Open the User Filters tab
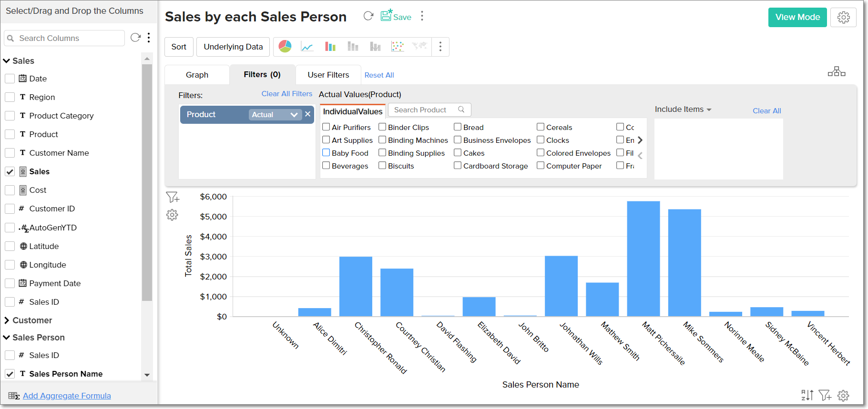 [x=328, y=75]
